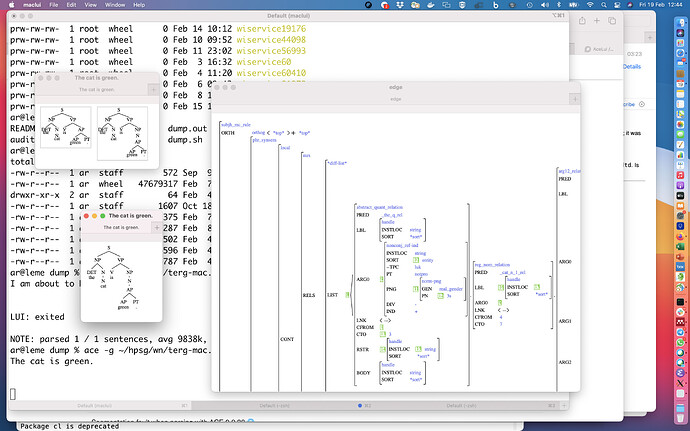Open Messages from the Dock
690x431 pixels.
[x=680, y=134]
